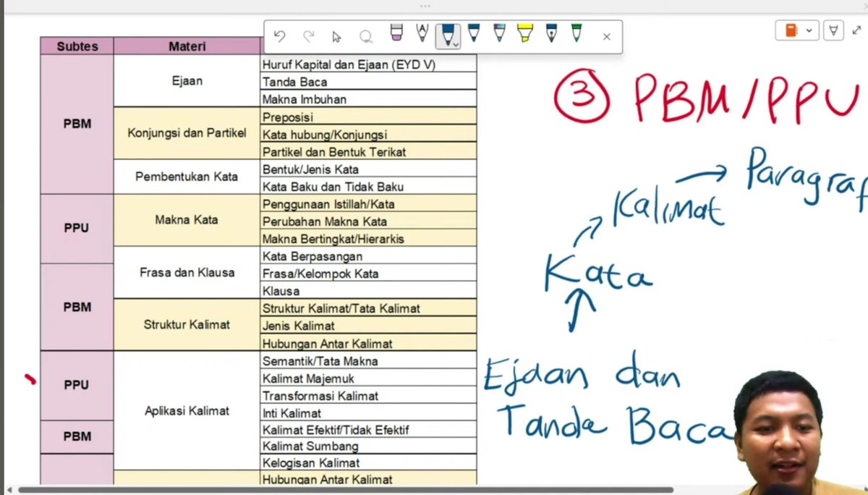Pick the eraser tool
The image size is (868, 495).
click(396, 33)
